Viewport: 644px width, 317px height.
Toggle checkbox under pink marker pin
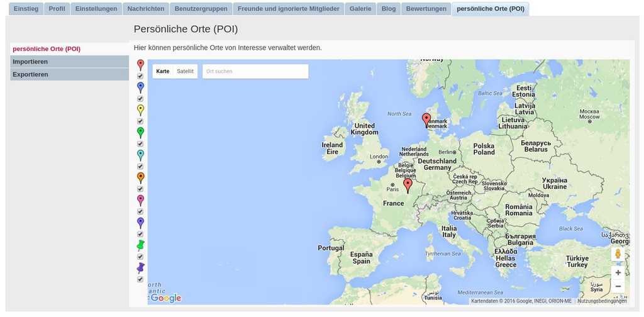click(x=140, y=212)
